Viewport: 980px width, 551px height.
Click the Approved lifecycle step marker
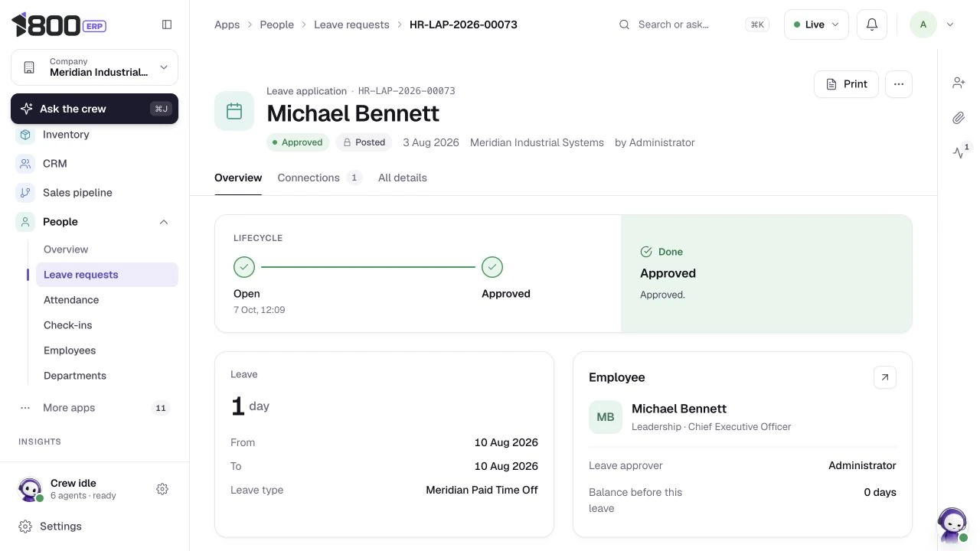492,267
